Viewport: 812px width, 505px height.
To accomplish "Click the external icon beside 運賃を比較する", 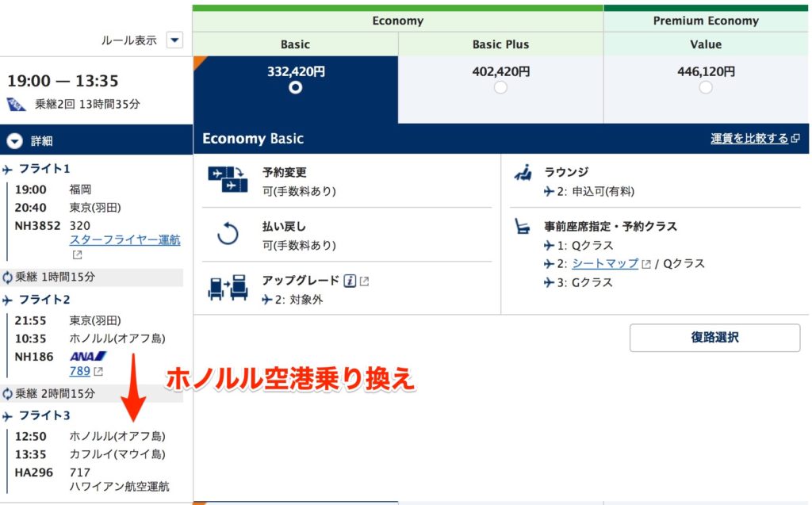I will (x=796, y=138).
